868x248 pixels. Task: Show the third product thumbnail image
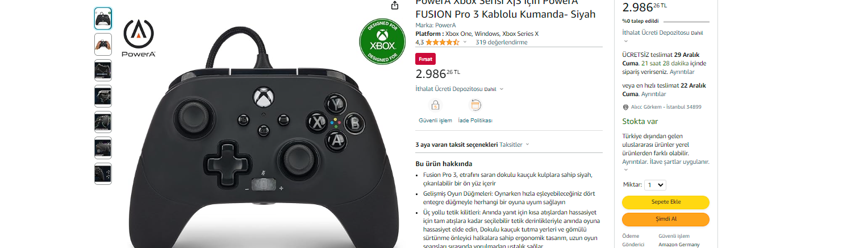point(103,70)
